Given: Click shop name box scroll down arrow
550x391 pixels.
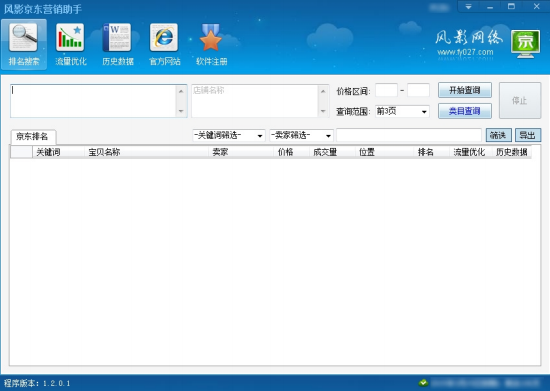Looking at the screenshot, I should point(323,111).
